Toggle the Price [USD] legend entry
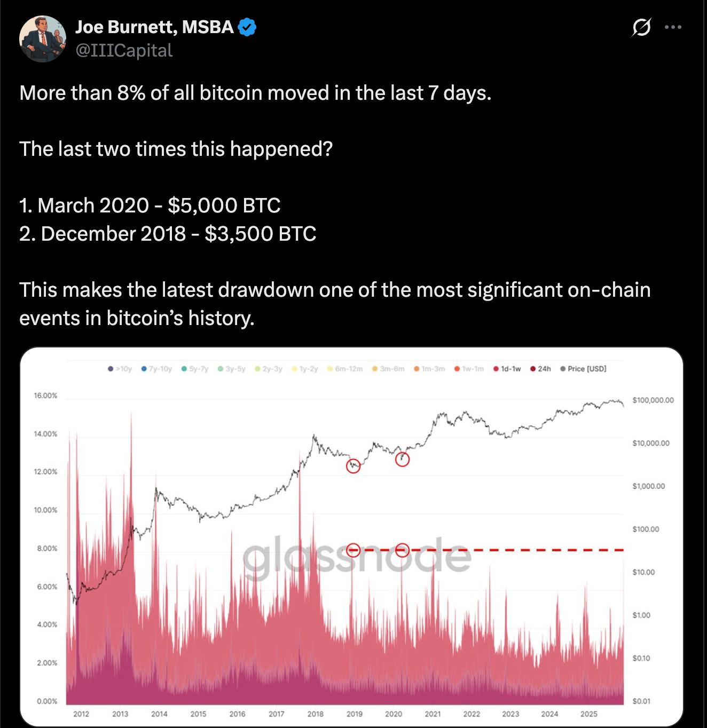This screenshot has height=728, width=707. tap(583, 369)
